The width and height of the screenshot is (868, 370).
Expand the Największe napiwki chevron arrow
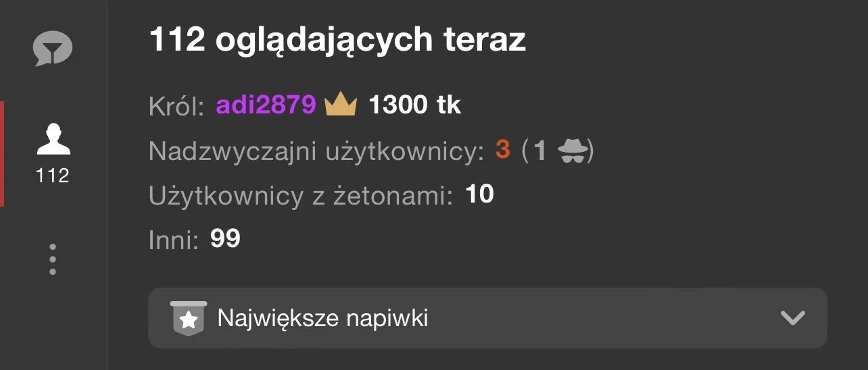pyautogui.click(x=792, y=318)
